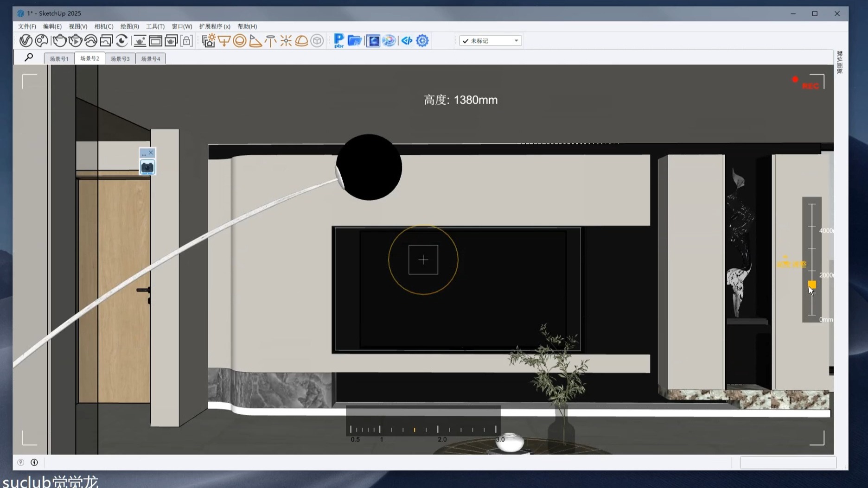Select the V-Ray sphere light tool
Viewport: 868px width, 488px height.
[239, 41]
